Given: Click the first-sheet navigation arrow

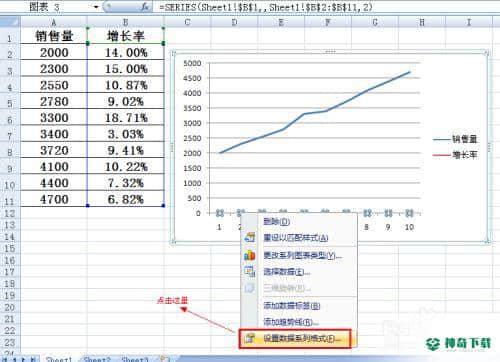Looking at the screenshot, I should pyautogui.click(x=6, y=359).
